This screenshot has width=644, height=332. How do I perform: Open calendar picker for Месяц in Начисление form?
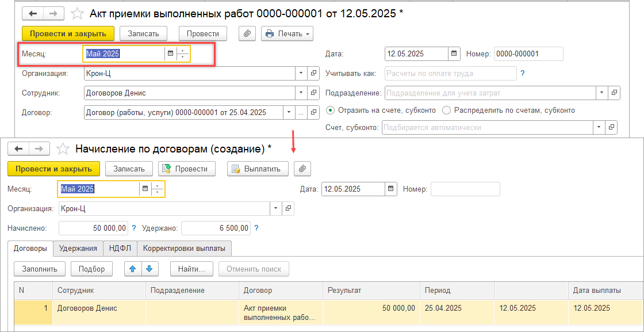pyautogui.click(x=145, y=189)
